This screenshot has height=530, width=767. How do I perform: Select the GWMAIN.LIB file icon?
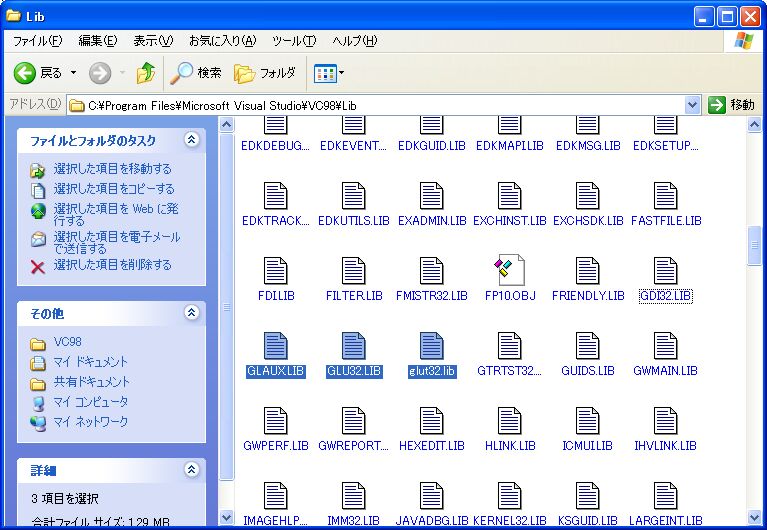coord(665,346)
